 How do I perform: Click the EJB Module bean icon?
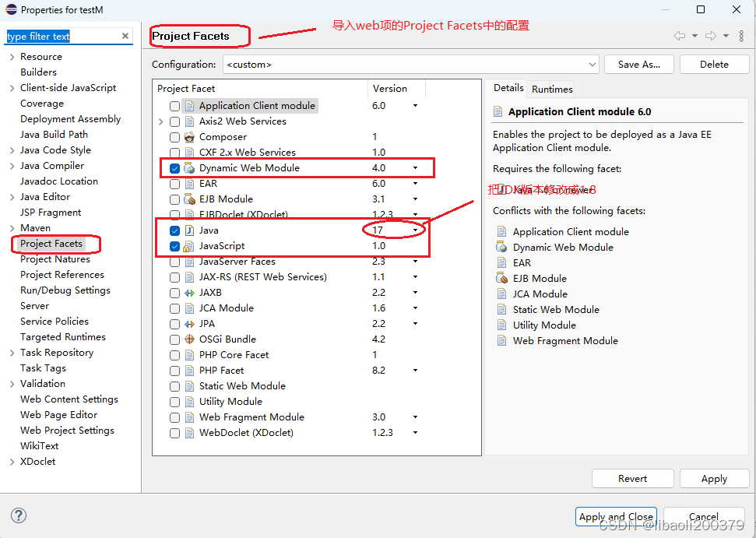click(188, 199)
